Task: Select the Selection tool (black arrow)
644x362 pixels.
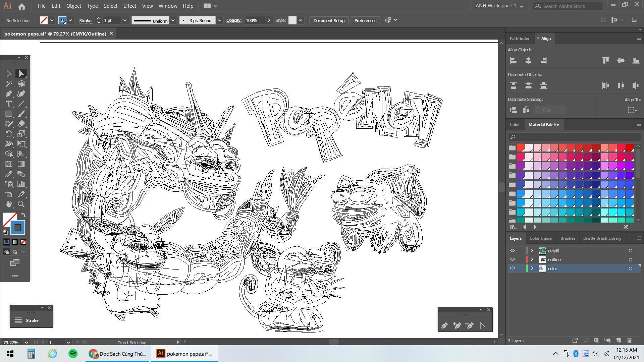Action: 9,74
